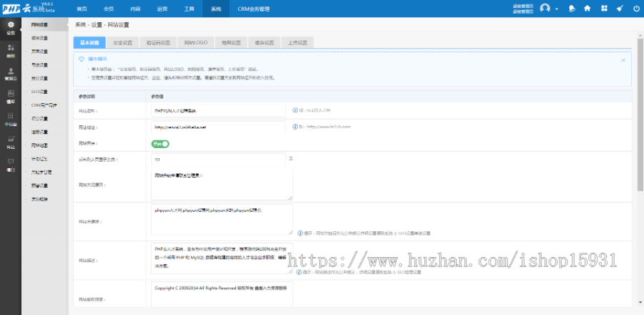Select SEO设置 in the left submenu
The width and height of the screenshot is (644, 315).
coord(40,92)
